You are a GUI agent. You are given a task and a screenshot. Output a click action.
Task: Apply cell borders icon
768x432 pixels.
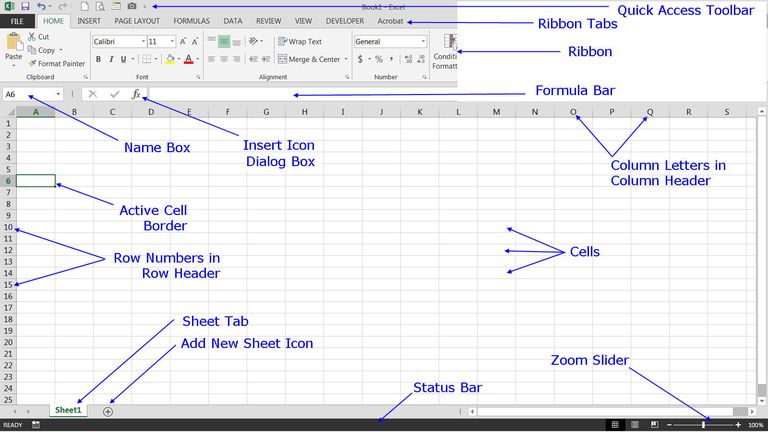146,59
